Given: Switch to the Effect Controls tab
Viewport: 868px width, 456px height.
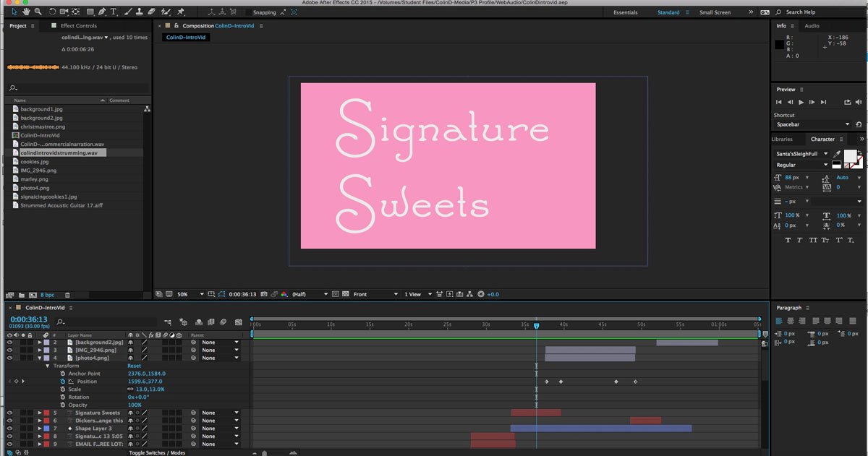Looking at the screenshot, I should (78, 26).
